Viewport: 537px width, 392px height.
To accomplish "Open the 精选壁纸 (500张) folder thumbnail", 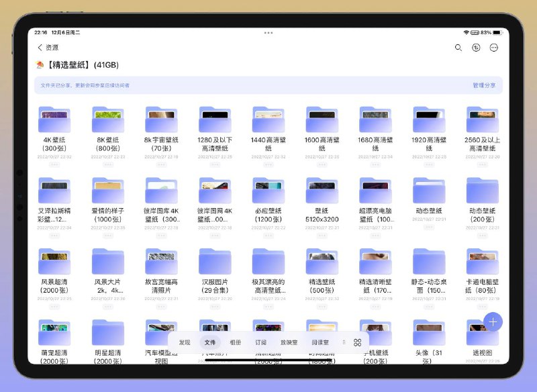I will (322, 262).
